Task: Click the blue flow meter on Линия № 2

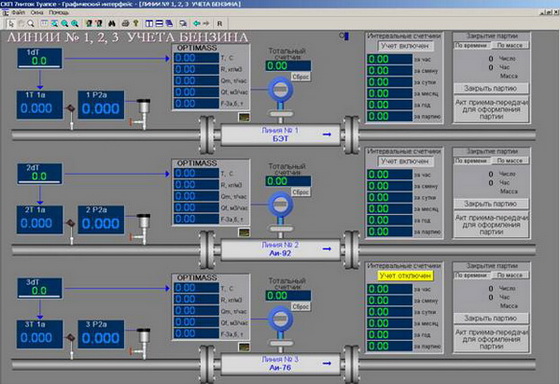Action: (281, 205)
